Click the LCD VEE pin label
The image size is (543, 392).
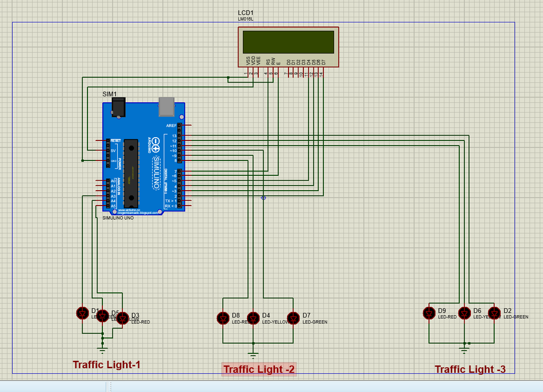(x=258, y=61)
